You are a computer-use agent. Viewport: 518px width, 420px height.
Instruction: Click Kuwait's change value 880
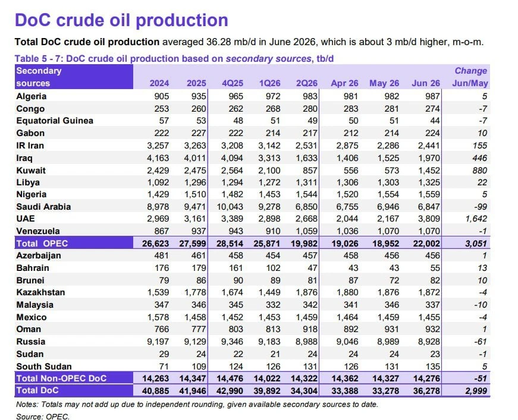pos(480,170)
